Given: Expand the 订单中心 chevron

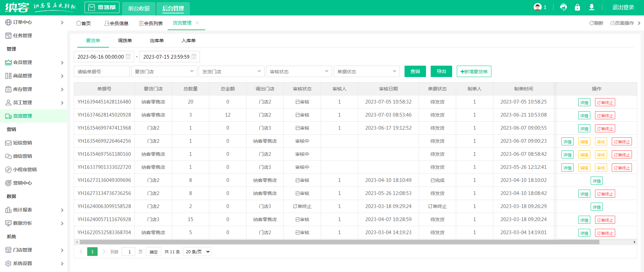Looking at the screenshot, I should 62,22.
